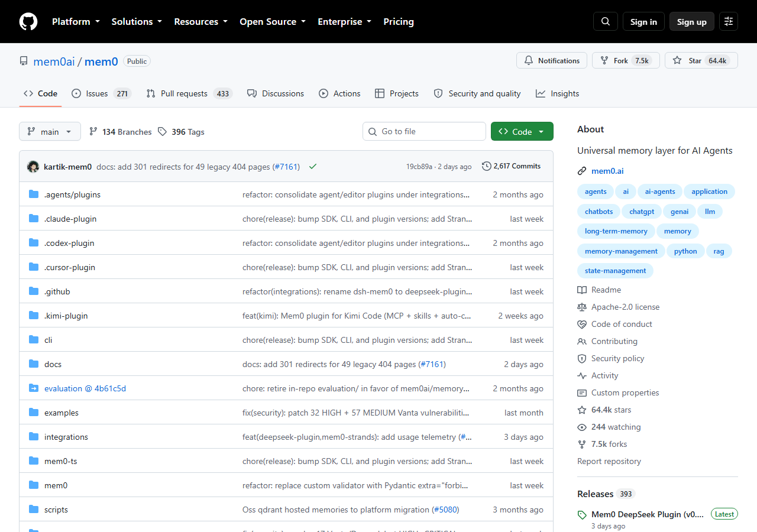Click the link icon beside mem0.ai
The image size is (757, 532).
point(582,171)
